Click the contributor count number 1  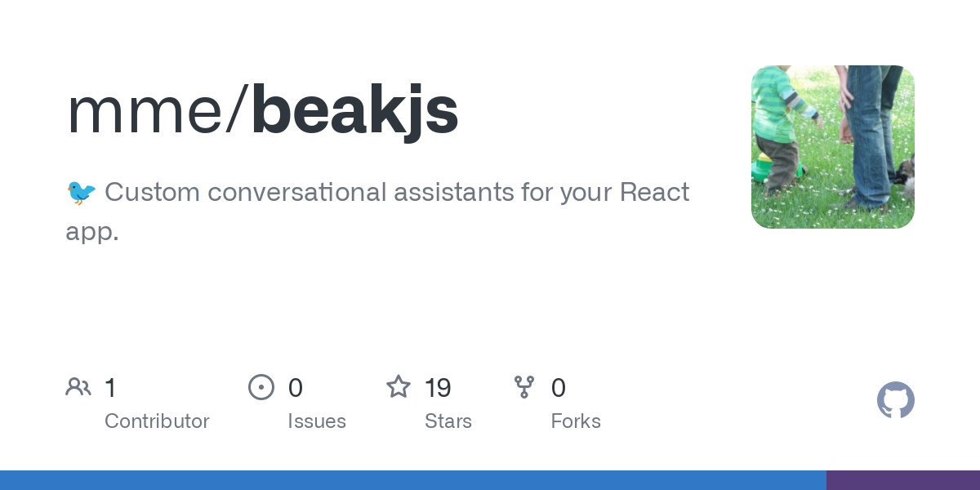tap(110, 388)
